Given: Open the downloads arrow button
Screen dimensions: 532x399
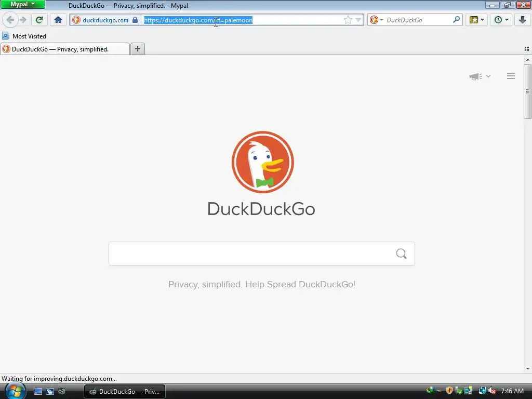Looking at the screenshot, I should click(523, 20).
